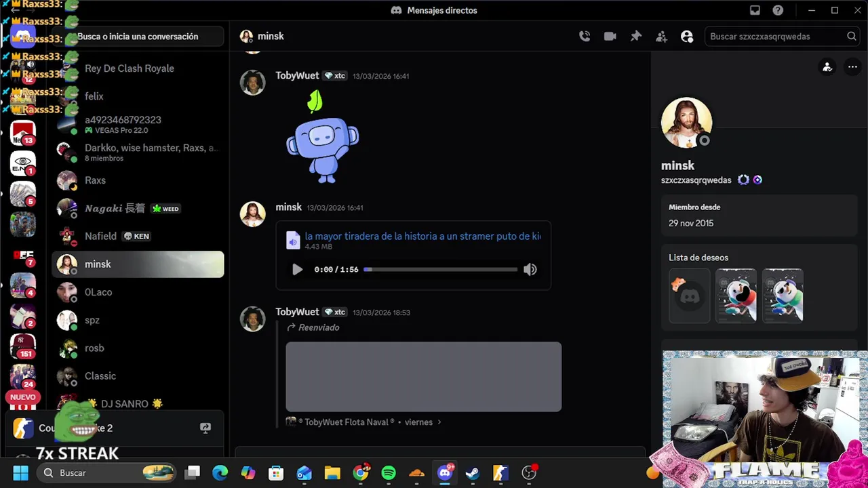868x488 pixels.
Task: Open server icon with 151 badge
Action: (x=22, y=345)
